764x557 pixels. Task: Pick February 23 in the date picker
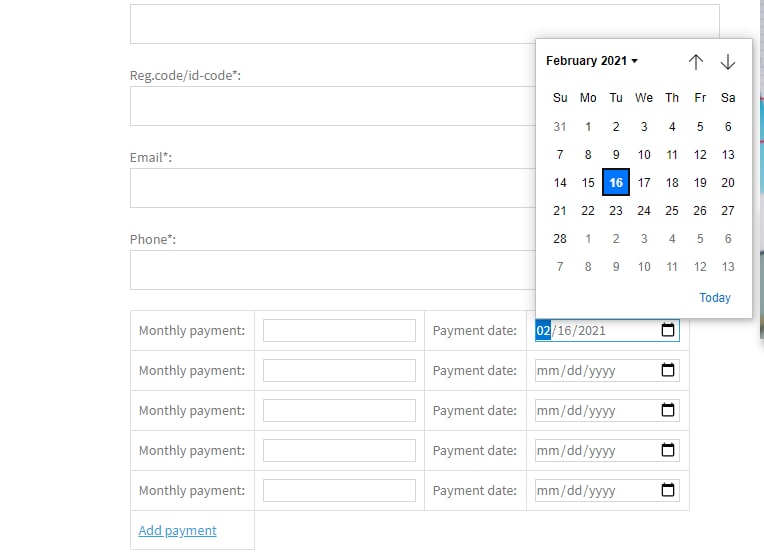pos(616,210)
